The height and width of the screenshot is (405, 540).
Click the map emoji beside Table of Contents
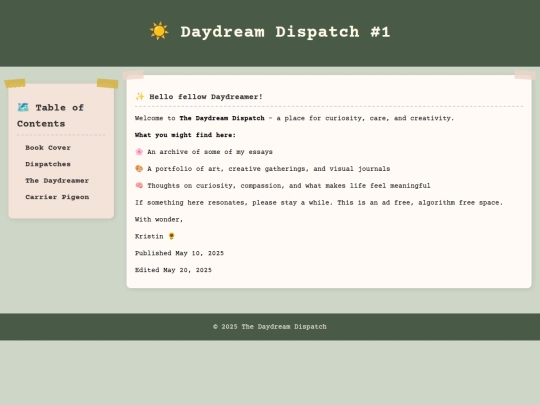point(23,107)
